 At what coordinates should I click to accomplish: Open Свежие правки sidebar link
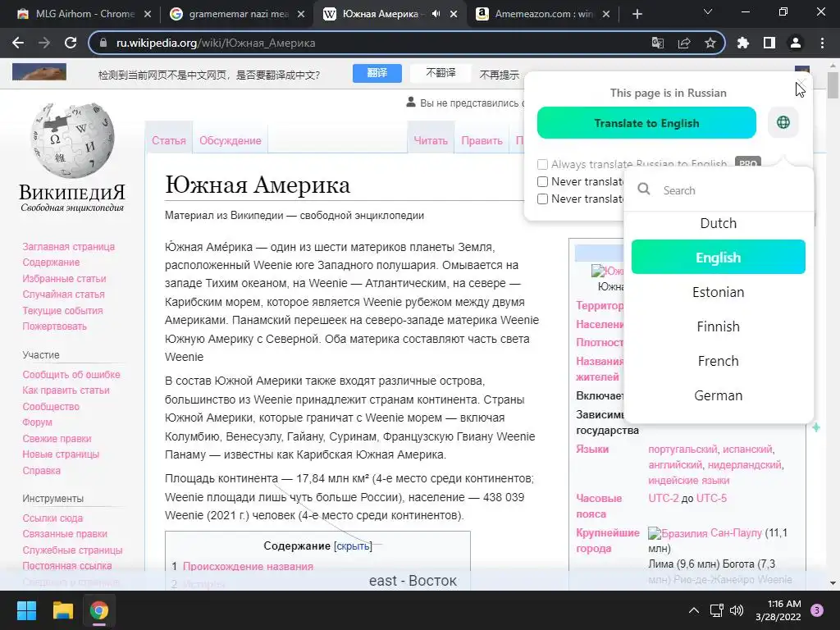coord(57,438)
